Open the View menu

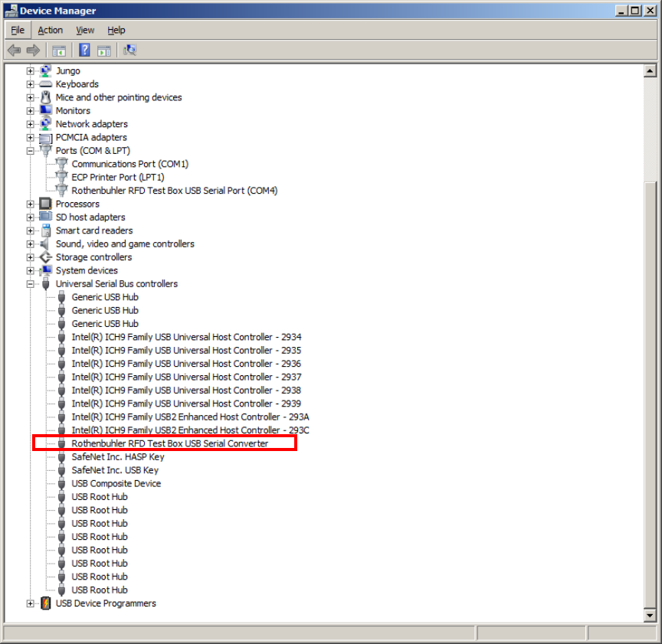pyautogui.click(x=85, y=31)
